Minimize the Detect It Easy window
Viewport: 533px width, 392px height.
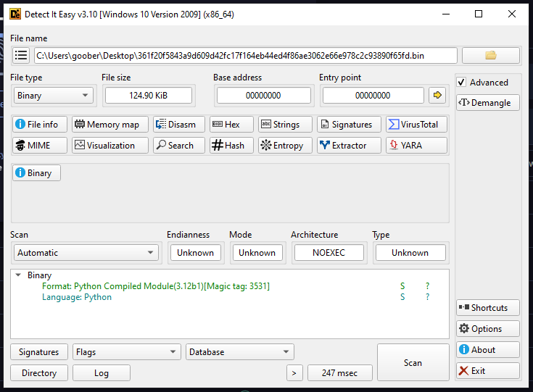pyautogui.click(x=446, y=14)
